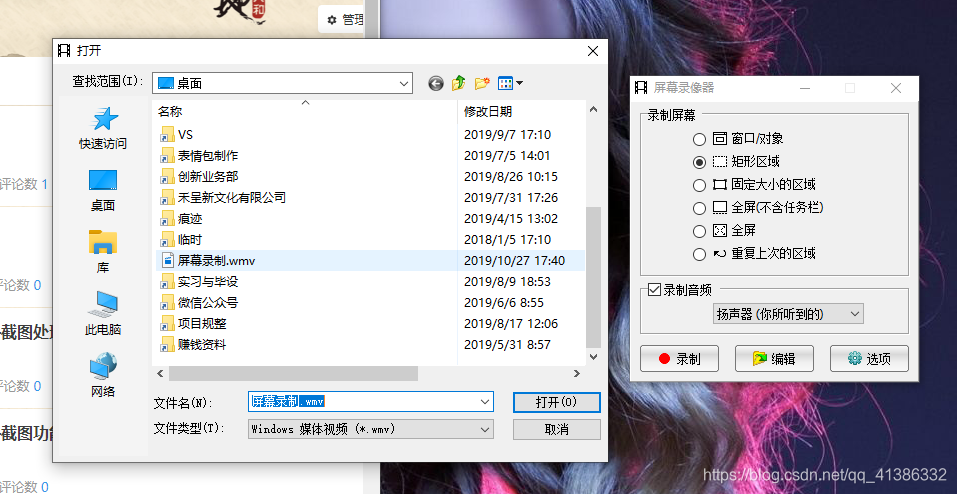Image resolution: width=957 pixels, height=494 pixels.
Task: Select the 全屏 radio option
Action: pyautogui.click(x=699, y=231)
